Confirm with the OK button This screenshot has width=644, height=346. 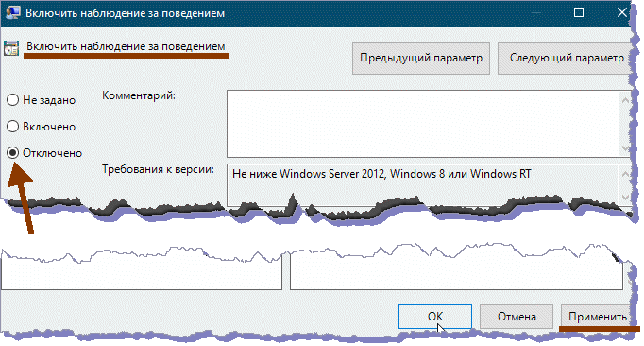click(x=435, y=317)
